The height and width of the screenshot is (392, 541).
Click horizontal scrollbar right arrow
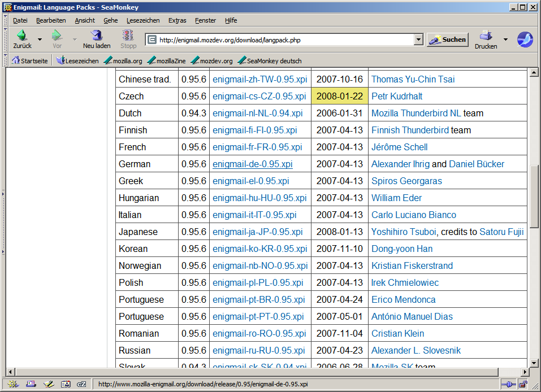(525, 372)
